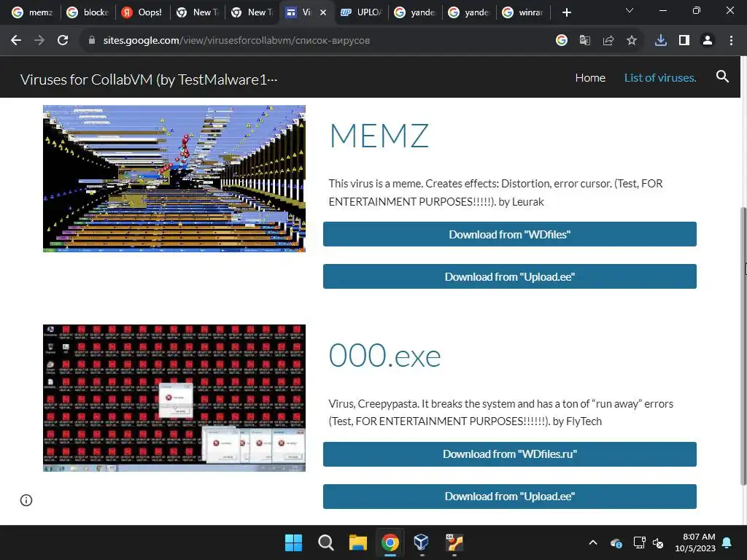The width and height of the screenshot is (747, 560).
Task: Click the address bar URL
Action: [237, 41]
